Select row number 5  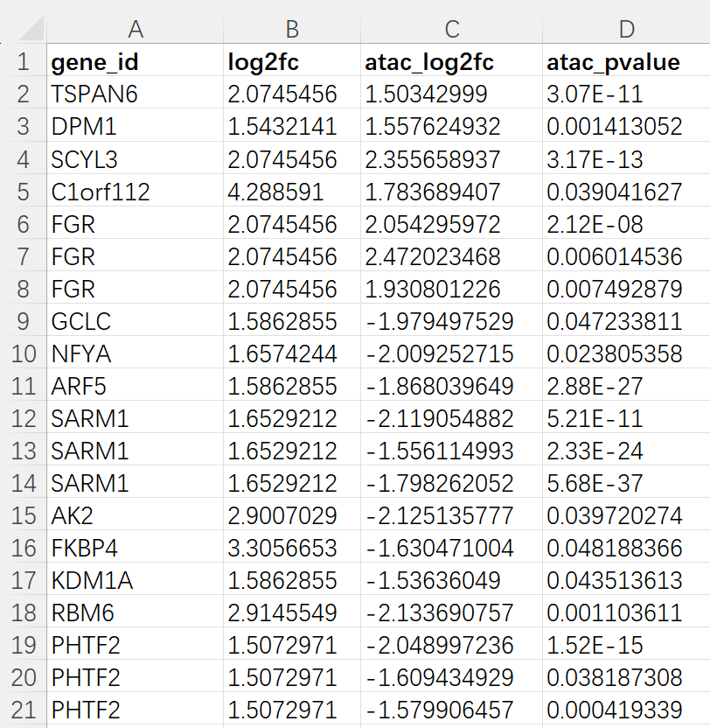tap(23, 192)
